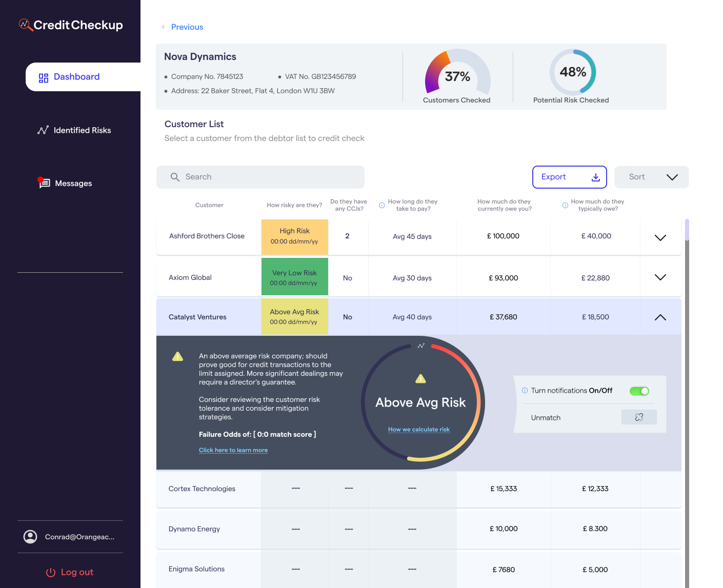Click the info icon next to Turn notifications
Viewport: 723px width, 588px height.
coord(525,391)
